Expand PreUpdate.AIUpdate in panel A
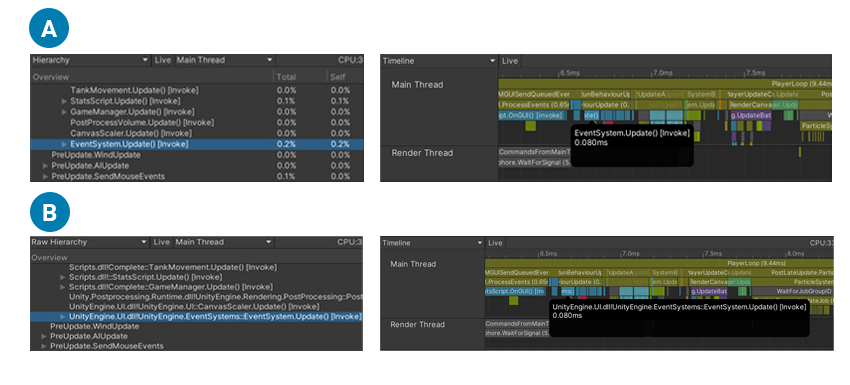 point(46,166)
